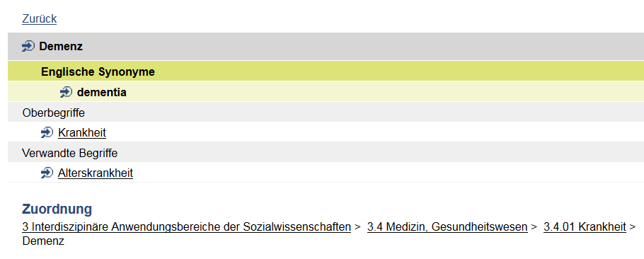Go back via the Zurück link
Viewport: 644px width, 259px height.
click(40, 19)
